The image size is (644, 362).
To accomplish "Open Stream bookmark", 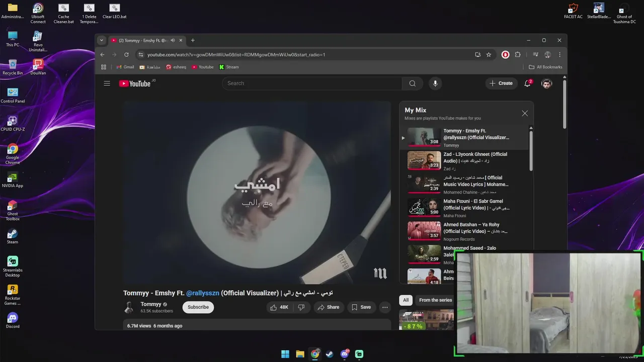I will click(229, 67).
